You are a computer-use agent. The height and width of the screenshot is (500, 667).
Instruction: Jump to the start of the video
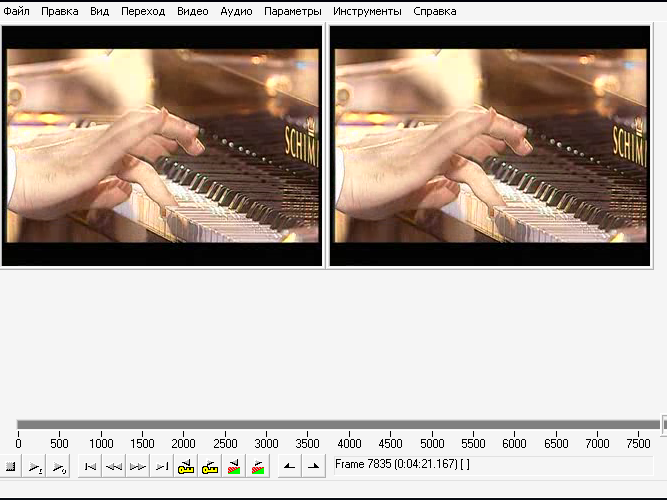[x=90, y=467]
